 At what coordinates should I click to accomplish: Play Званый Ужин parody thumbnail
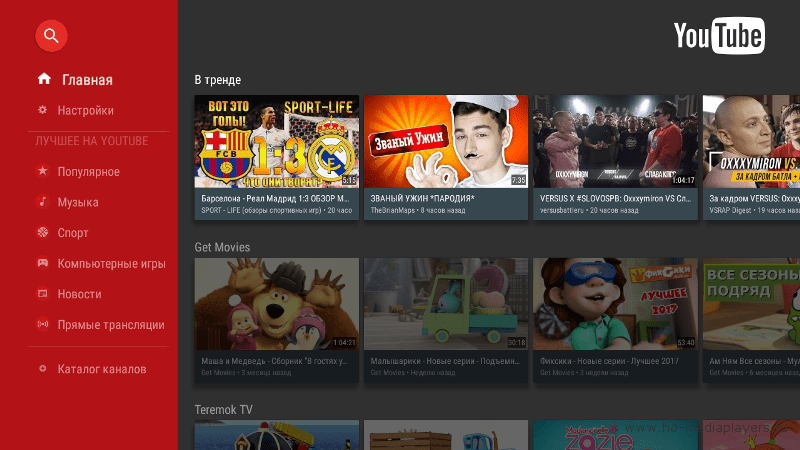pyautogui.click(x=446, y=141)
